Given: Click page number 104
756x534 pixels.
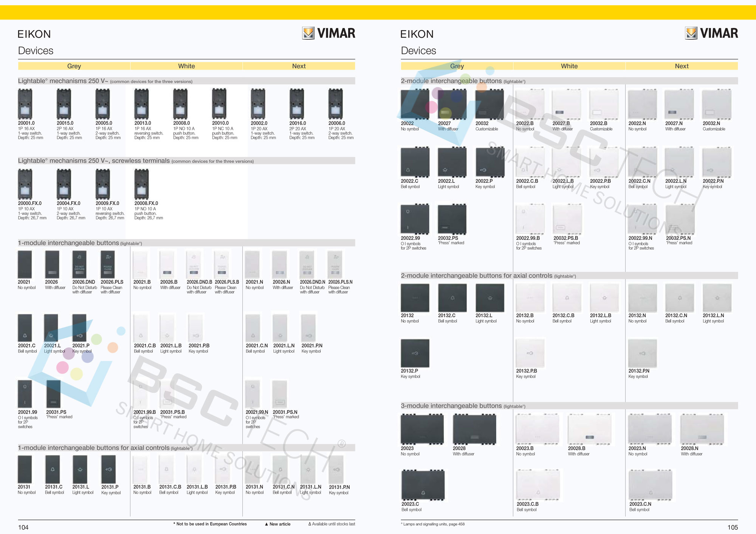Looking at the screenshot, I should (x=23, y=527).
